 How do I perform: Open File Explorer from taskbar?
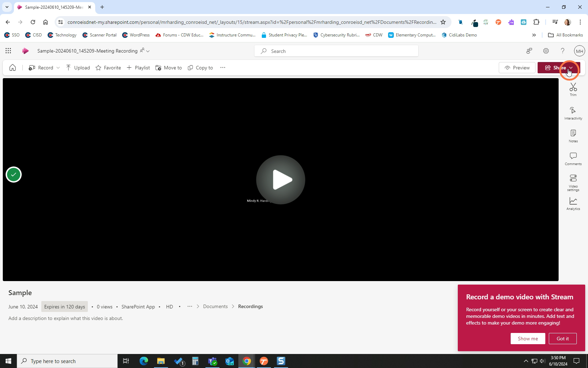point(161,361)
